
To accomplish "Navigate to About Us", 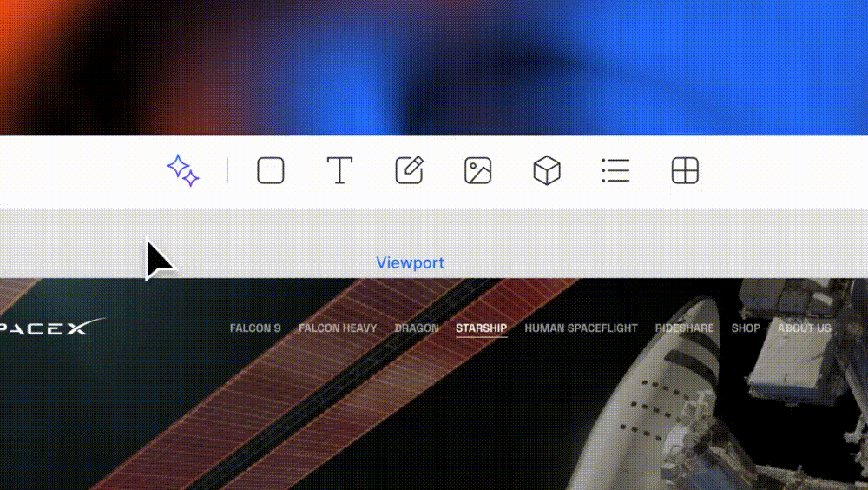I will pyautogui.click(x=805, y=328).
